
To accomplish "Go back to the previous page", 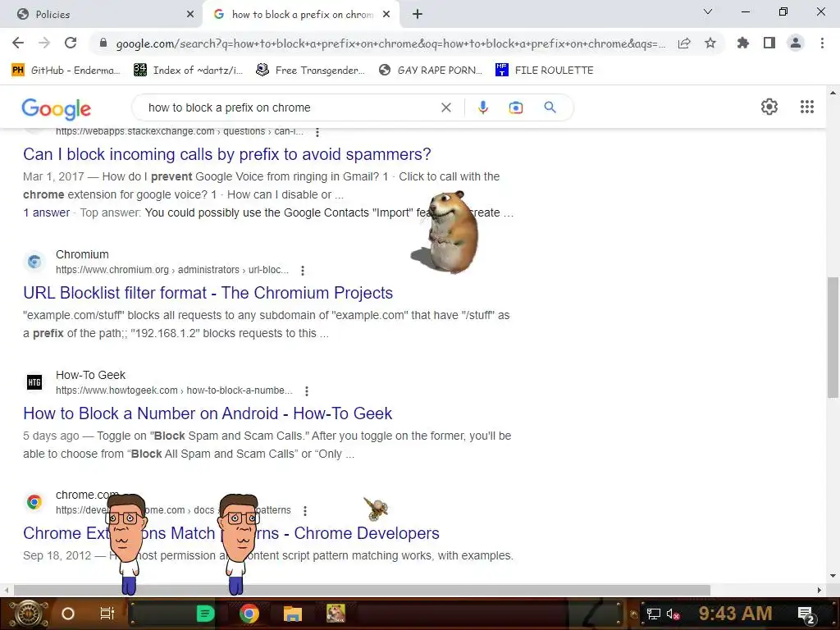I will (x=18, y=43).
